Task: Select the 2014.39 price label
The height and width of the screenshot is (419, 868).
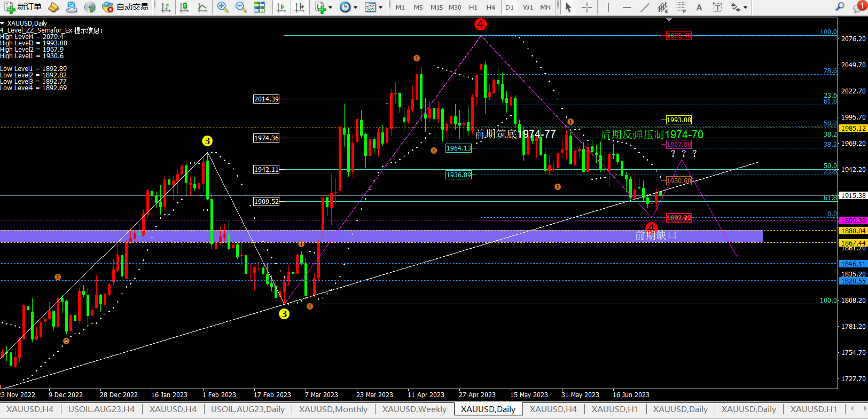Action: 266,99
